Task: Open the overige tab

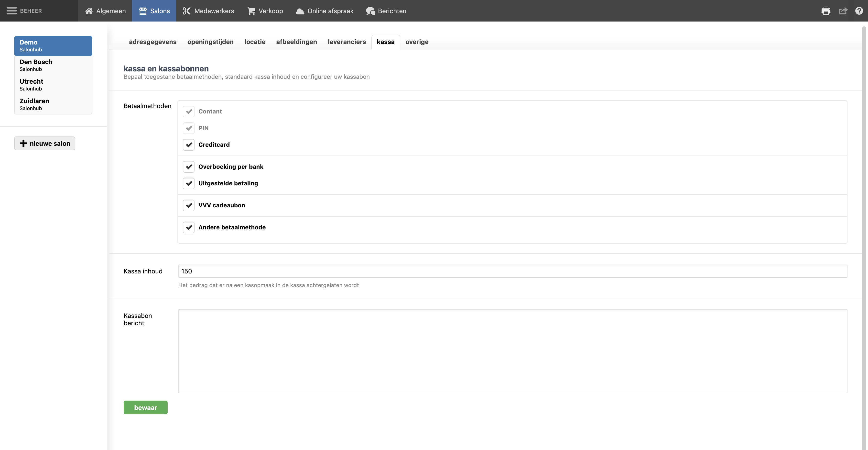Action: [x=417, y=42]
